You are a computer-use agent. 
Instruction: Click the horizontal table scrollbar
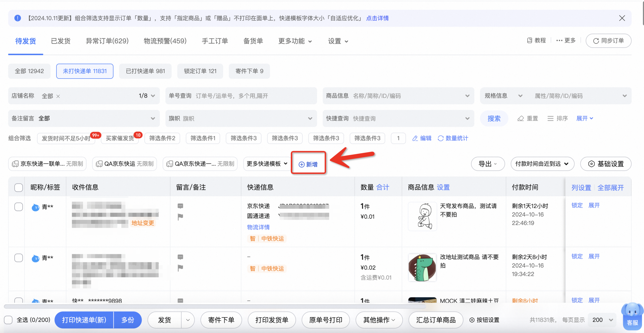[x=215, y=307]
